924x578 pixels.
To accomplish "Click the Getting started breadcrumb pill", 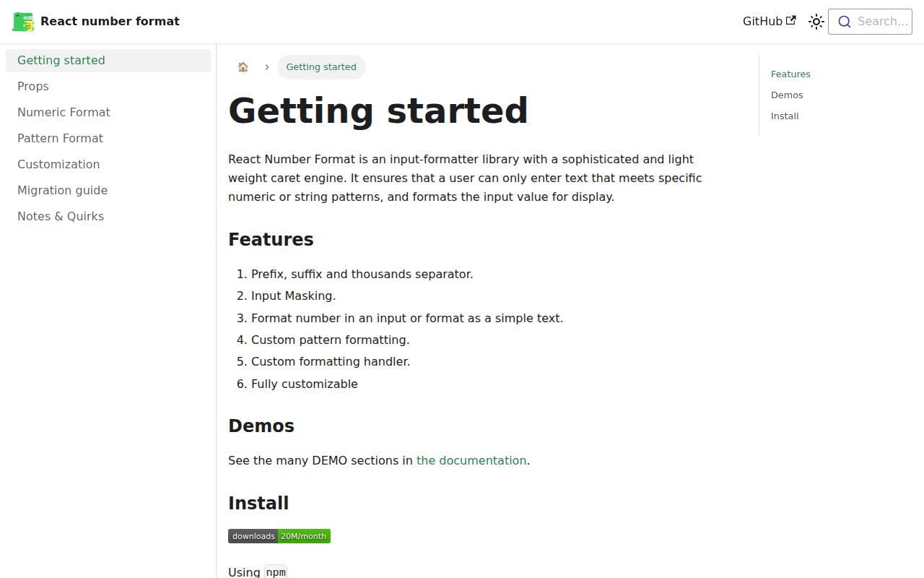I will [321, 67].
